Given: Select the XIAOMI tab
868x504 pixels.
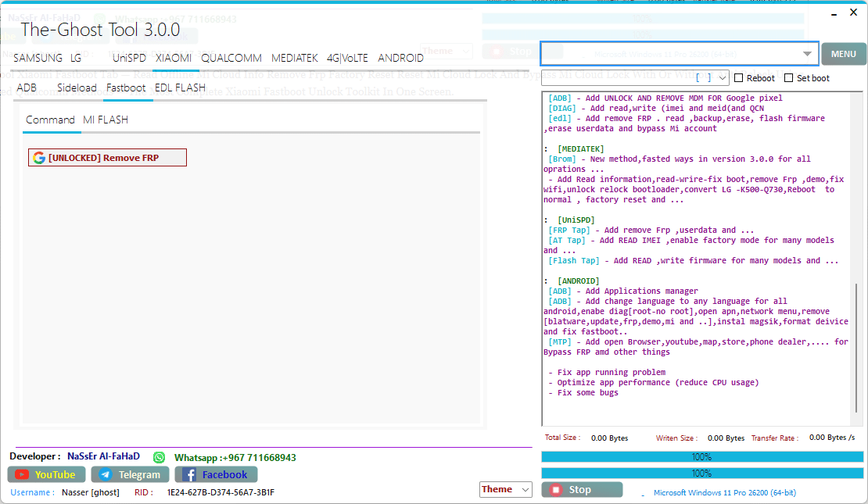Looking at the screenshot, I should (174, 58).
